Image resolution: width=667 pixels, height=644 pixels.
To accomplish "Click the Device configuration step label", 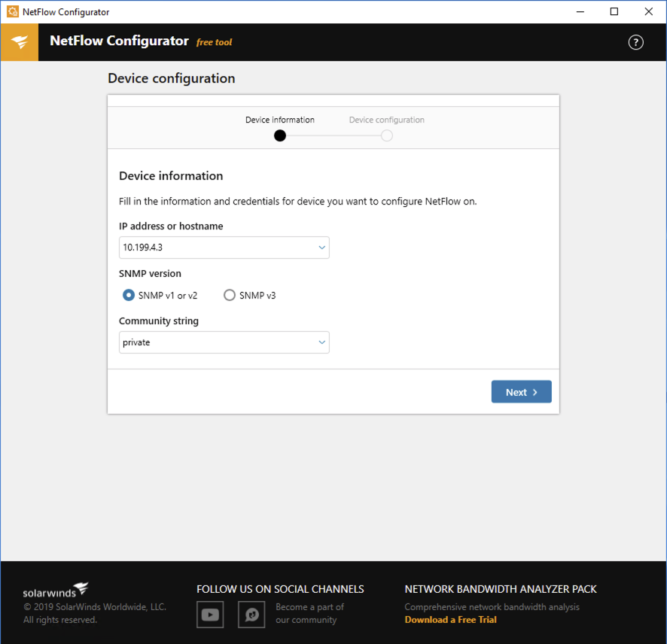I will (x=387, y=120).
